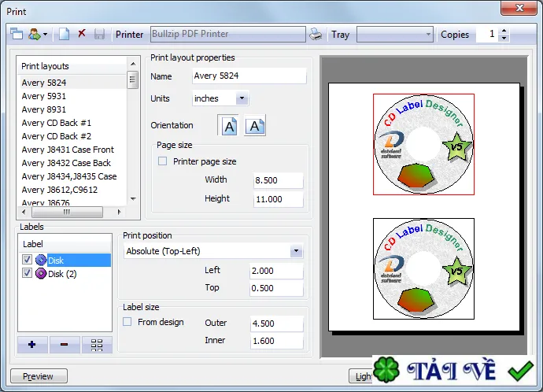Select Avery 8931 layout
This screenshot has height=392, width=543.
(72, 109)
